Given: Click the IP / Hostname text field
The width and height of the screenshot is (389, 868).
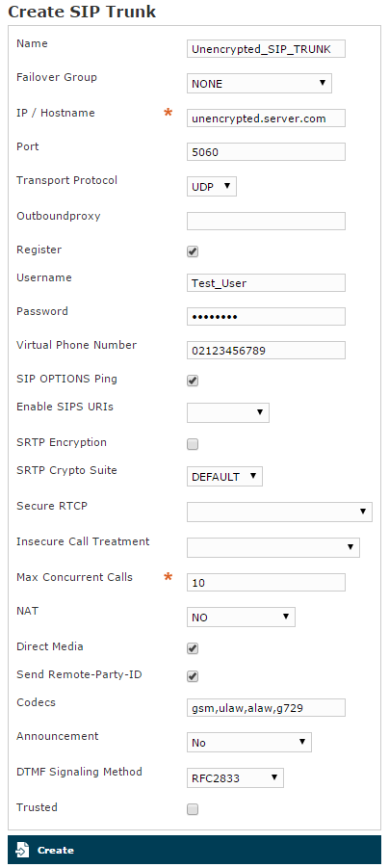Looking at the screenshot, I should coord(266,118).
